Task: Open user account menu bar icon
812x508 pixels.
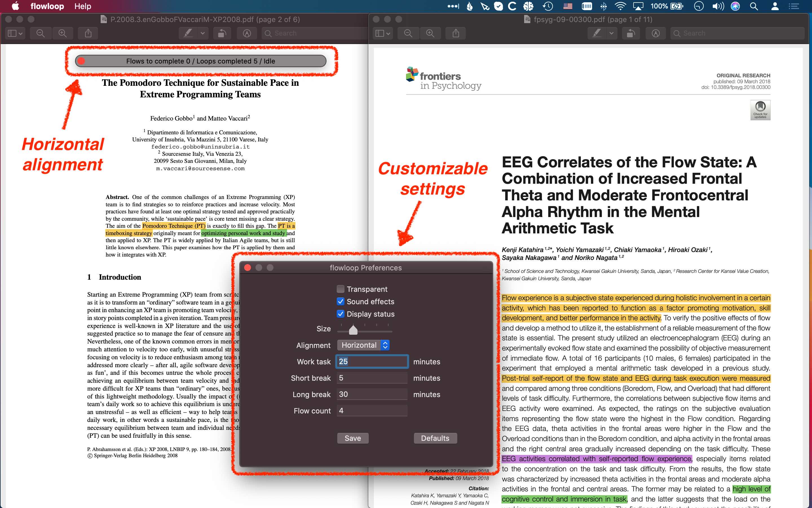Action: pos(775,6)
